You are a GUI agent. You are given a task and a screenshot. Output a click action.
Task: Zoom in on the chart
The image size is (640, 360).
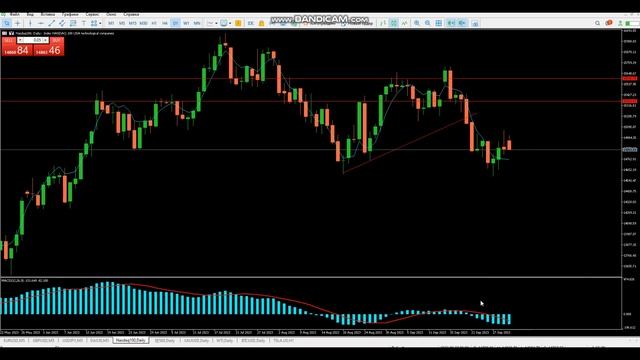417,23
